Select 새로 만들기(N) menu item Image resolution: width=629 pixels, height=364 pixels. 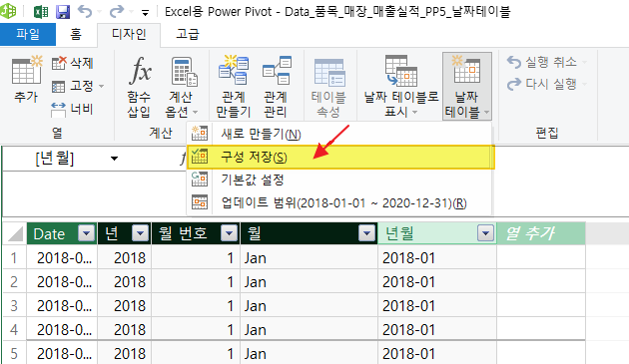point(339,134)
